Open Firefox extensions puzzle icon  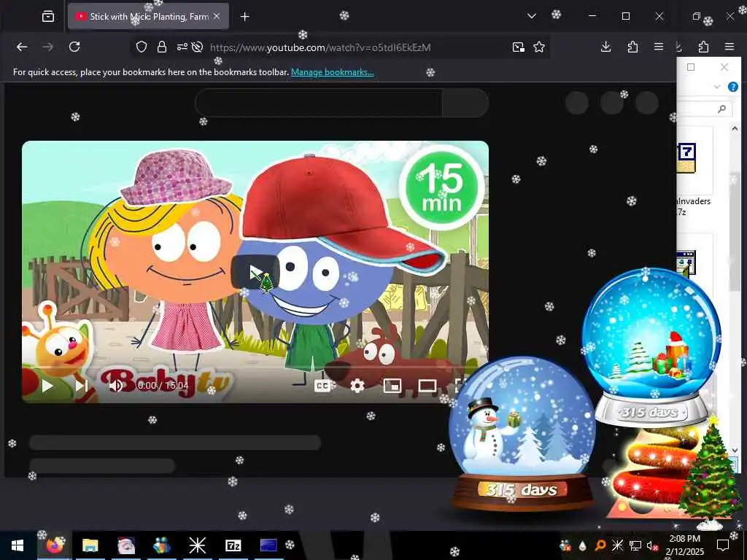click(x=632, y=47)
